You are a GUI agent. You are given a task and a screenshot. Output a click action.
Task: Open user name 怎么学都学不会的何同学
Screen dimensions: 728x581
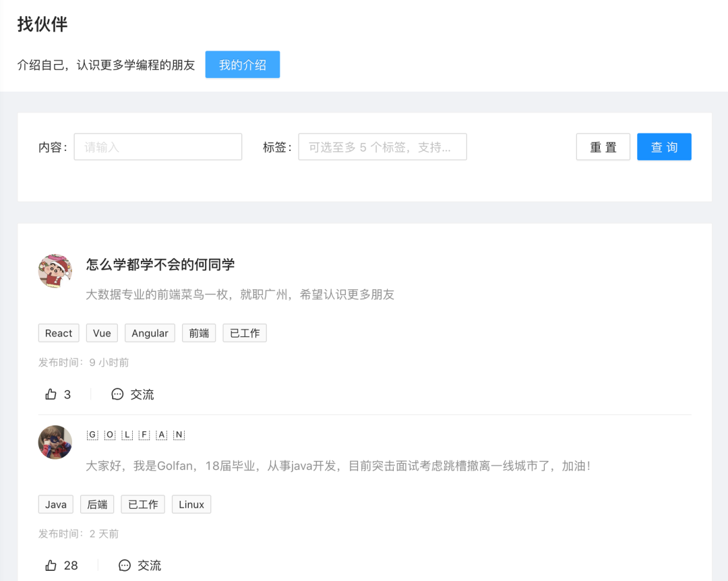point(160,265)
